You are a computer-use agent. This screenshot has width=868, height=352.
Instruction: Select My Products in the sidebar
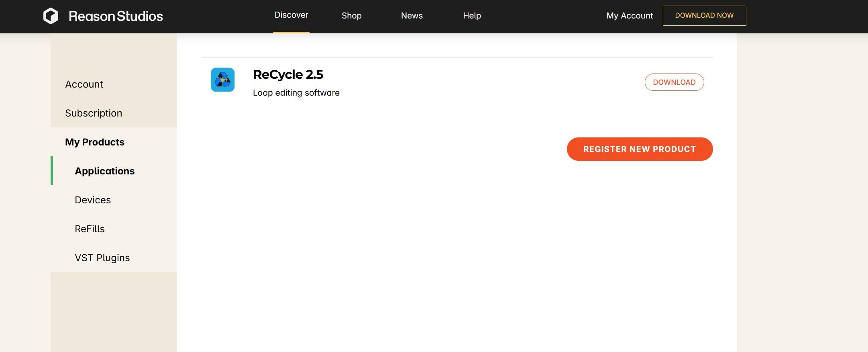[x=95, y=142]
